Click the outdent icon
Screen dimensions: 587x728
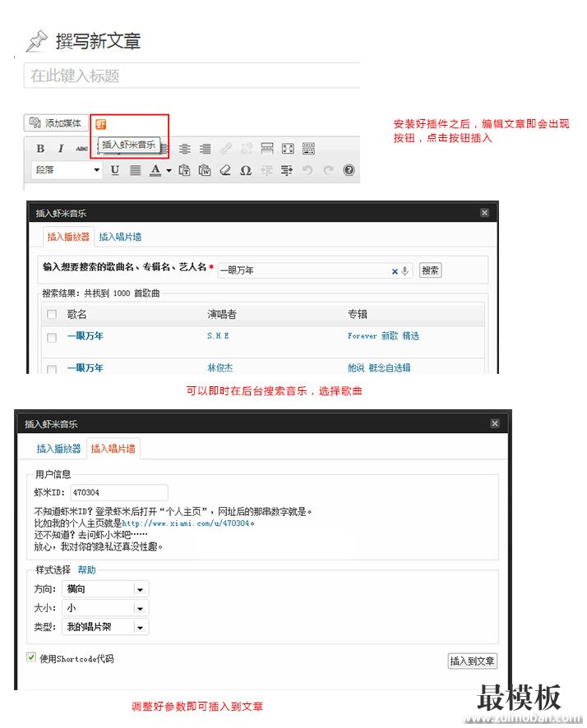click(266, 170)
